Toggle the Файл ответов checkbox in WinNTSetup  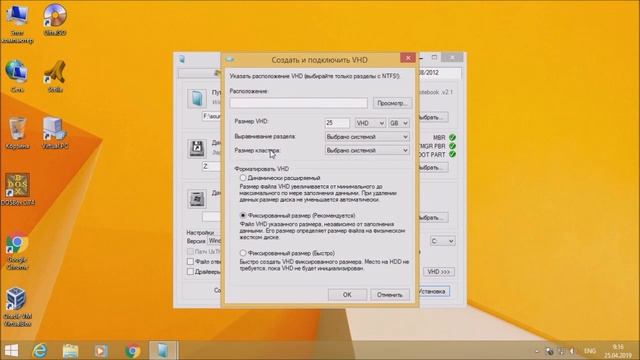pos(190,261)
